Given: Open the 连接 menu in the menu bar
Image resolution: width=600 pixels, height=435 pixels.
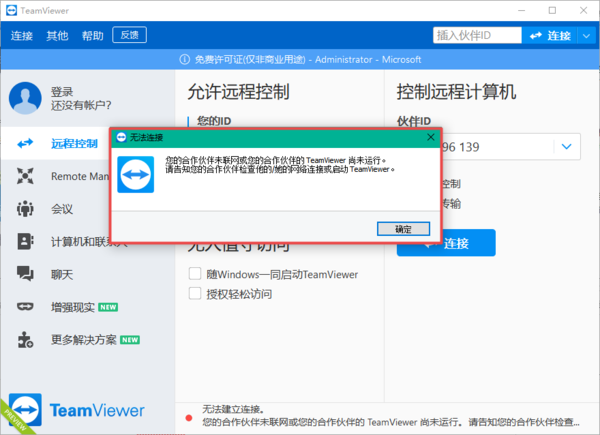Looking at the screenshot, I should (22, 35).
